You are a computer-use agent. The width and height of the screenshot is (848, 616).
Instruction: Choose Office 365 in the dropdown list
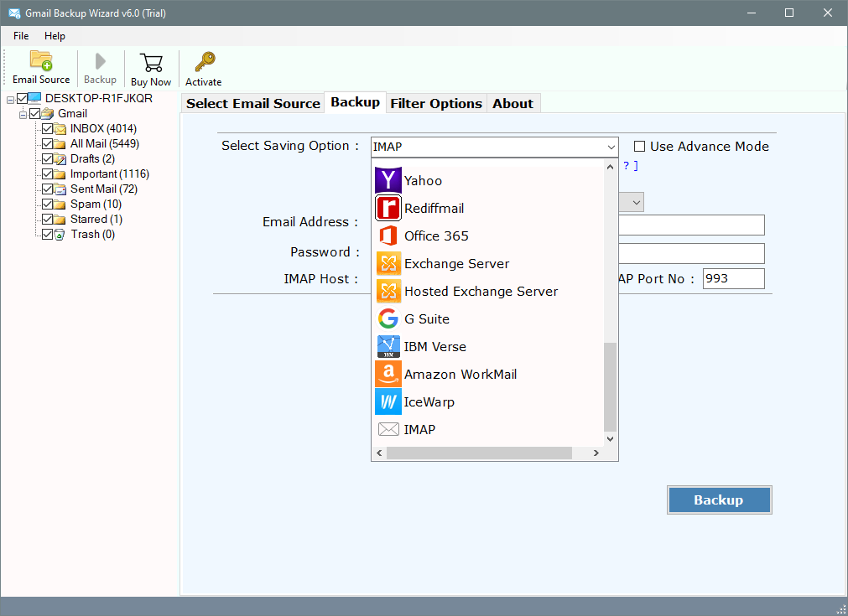(436, 236)
